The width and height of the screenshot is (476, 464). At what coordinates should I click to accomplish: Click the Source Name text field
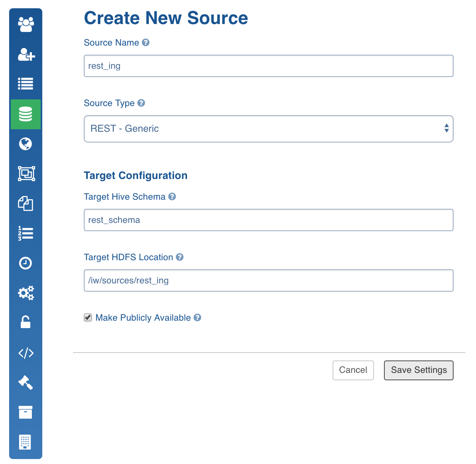pos(268,66)
